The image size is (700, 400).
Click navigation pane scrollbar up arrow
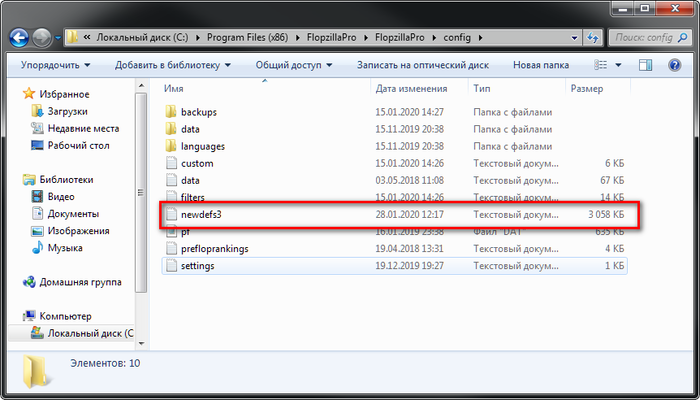click(142, 85)
